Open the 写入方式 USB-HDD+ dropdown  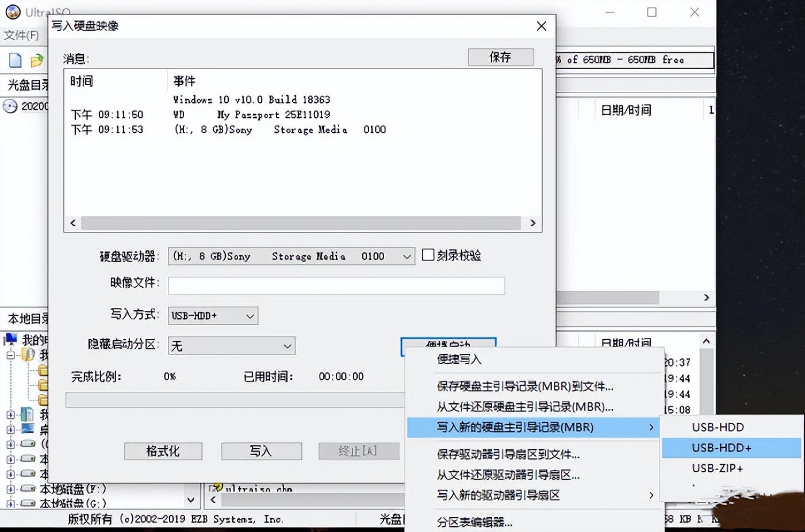point(250,315)
